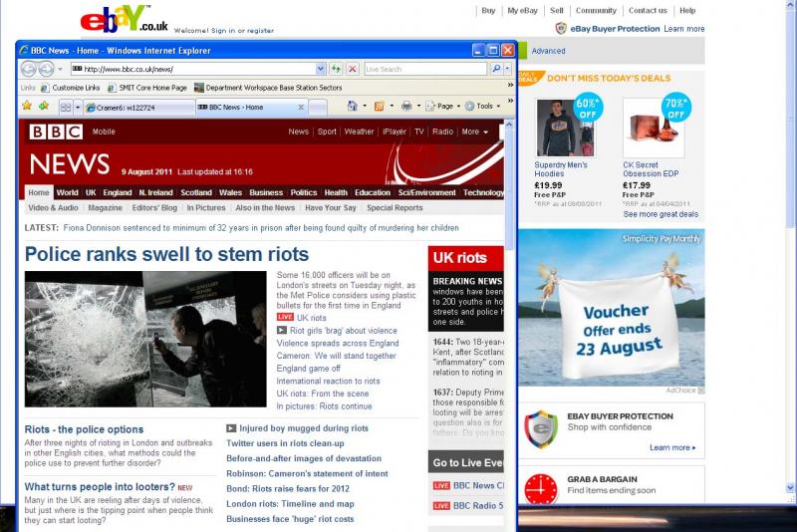The image size is (797, 532).
Task: Open the Quick Tabs grid icon
Action: point(66,108)
